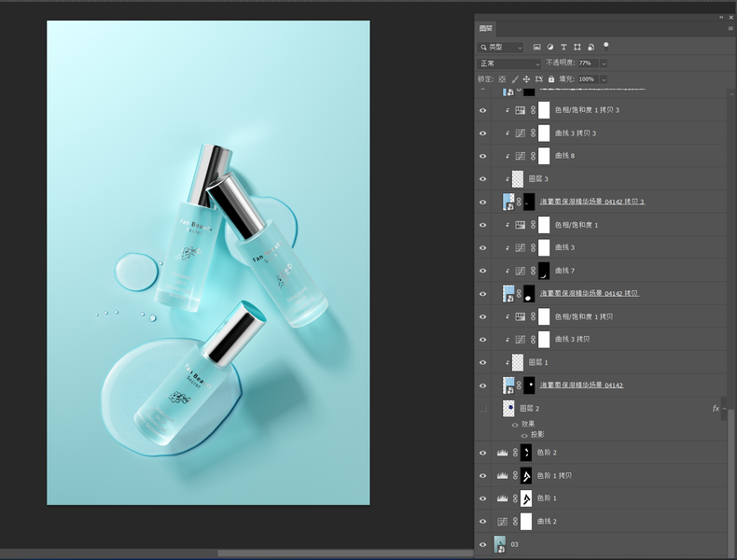Filter layers by shape type
737x560 pixels.
(577, 47)
